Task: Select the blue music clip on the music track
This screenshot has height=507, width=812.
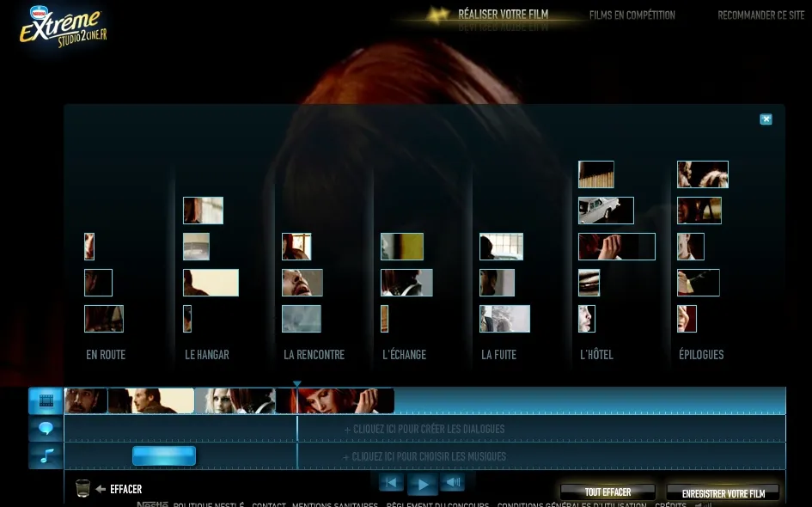Action: [164, 455]
